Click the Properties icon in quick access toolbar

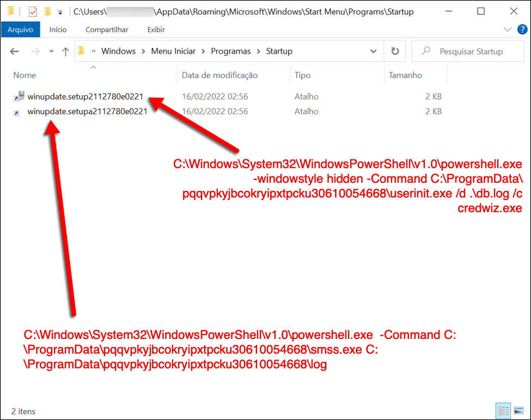point(33,11)
